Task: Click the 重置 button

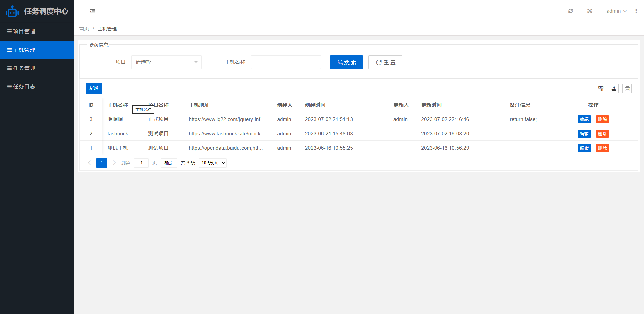Action: (385, 62)
